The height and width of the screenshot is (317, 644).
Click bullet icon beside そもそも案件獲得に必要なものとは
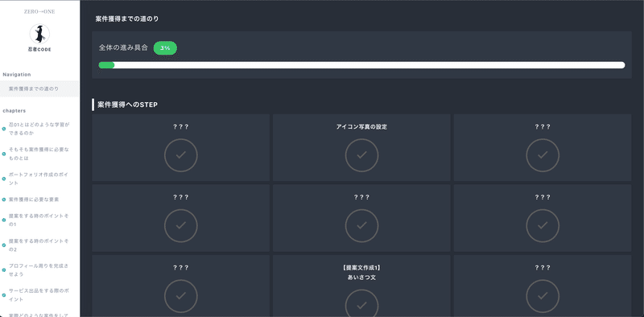[x=4, y=154]
